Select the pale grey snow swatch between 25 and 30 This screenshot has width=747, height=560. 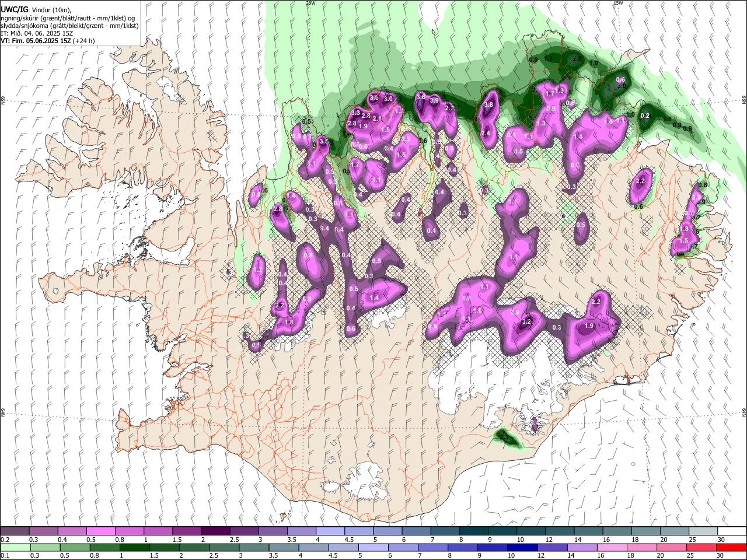click(x=703, y=531)
